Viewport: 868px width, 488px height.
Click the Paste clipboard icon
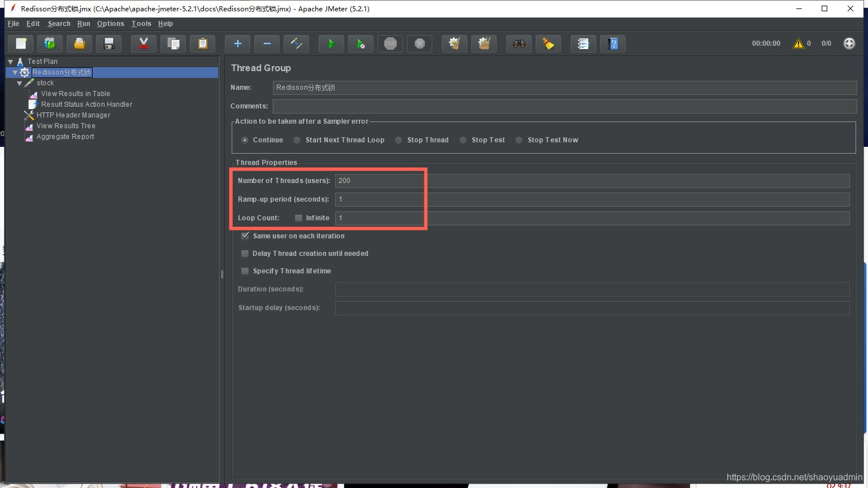(x=203, y=43)
